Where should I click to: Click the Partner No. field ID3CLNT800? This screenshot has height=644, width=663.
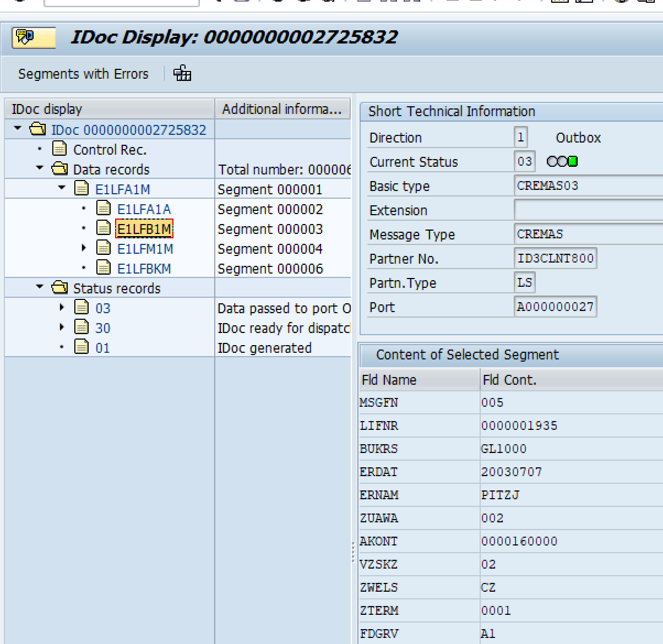(x=555, y=258)
